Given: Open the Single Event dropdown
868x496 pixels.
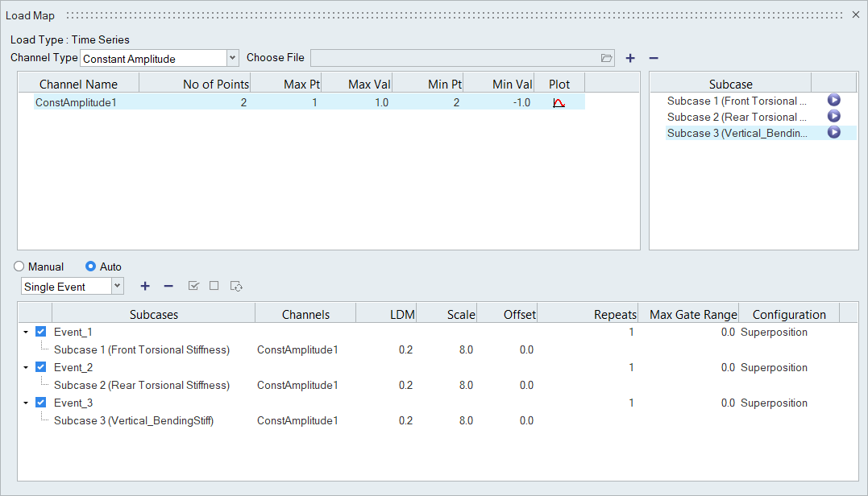Looking at the screenshot, I should 118,286.
